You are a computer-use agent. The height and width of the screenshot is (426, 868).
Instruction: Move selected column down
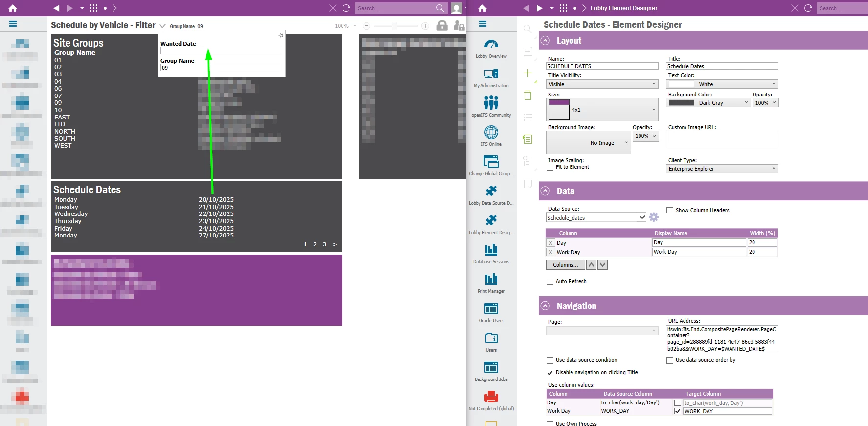point(602,265)
